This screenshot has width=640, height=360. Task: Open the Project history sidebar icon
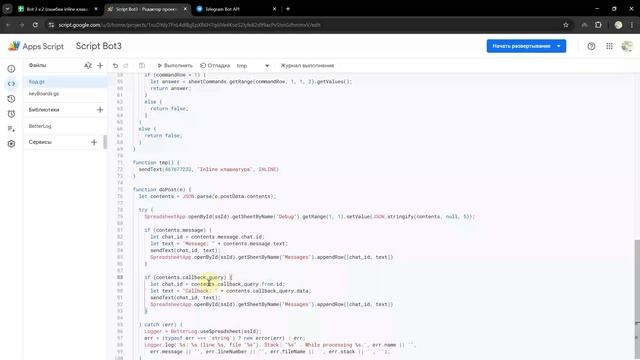coord(11,99)
